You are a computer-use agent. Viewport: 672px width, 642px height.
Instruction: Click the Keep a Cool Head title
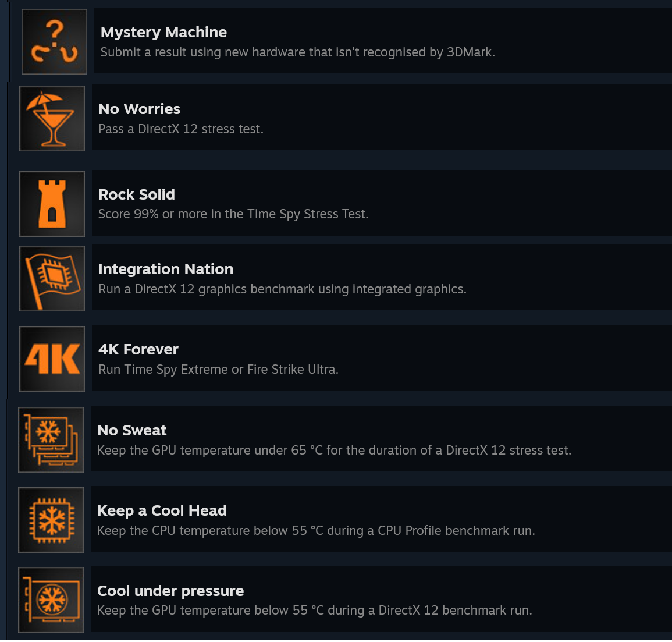(162, 510)
